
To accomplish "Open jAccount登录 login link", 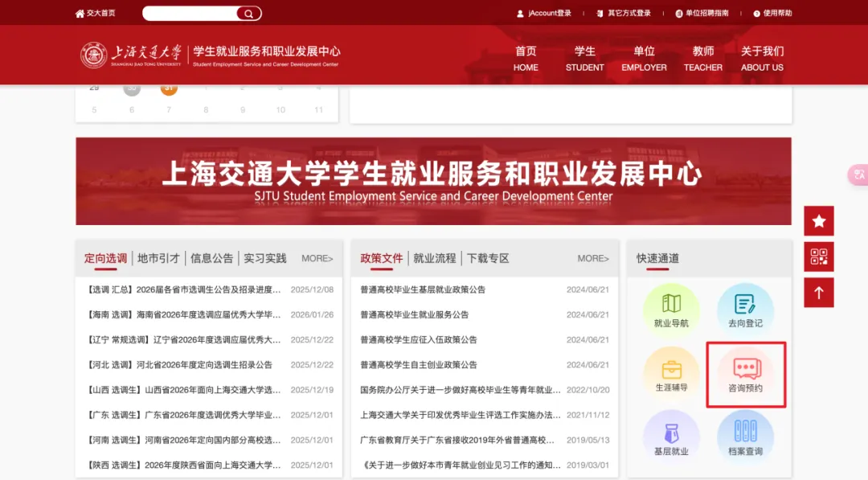I will tap(543, 14).
